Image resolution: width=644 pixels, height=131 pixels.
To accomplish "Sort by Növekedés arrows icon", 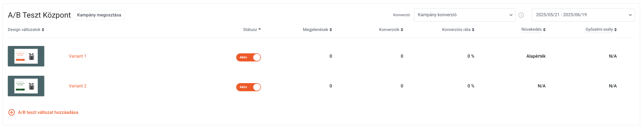I will (544, 30).
